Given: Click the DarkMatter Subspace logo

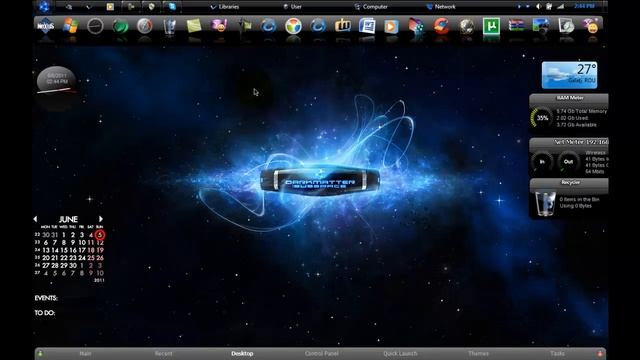Looking at the screenshot, I should [x=320, y=182].
